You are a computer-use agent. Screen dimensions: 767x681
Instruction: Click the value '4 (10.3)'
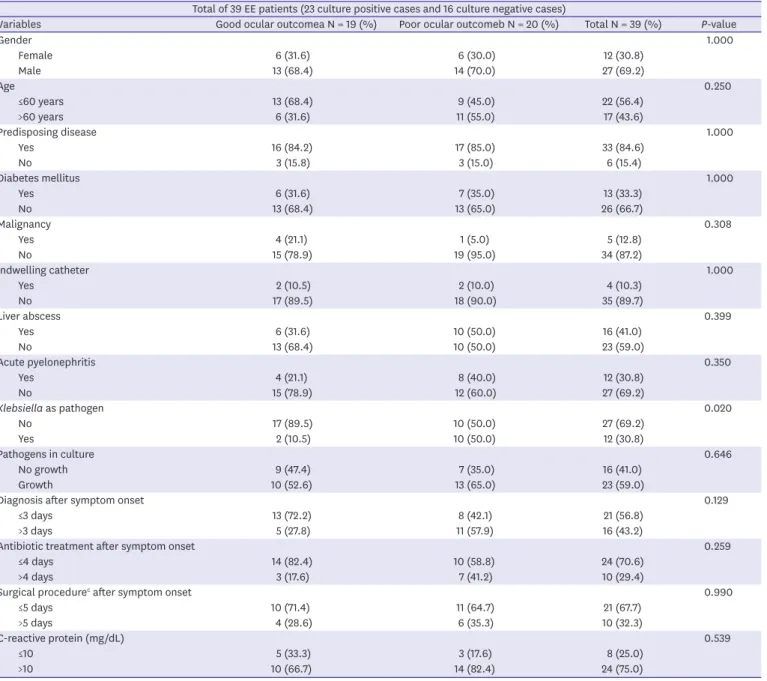(x=623, y=285)
